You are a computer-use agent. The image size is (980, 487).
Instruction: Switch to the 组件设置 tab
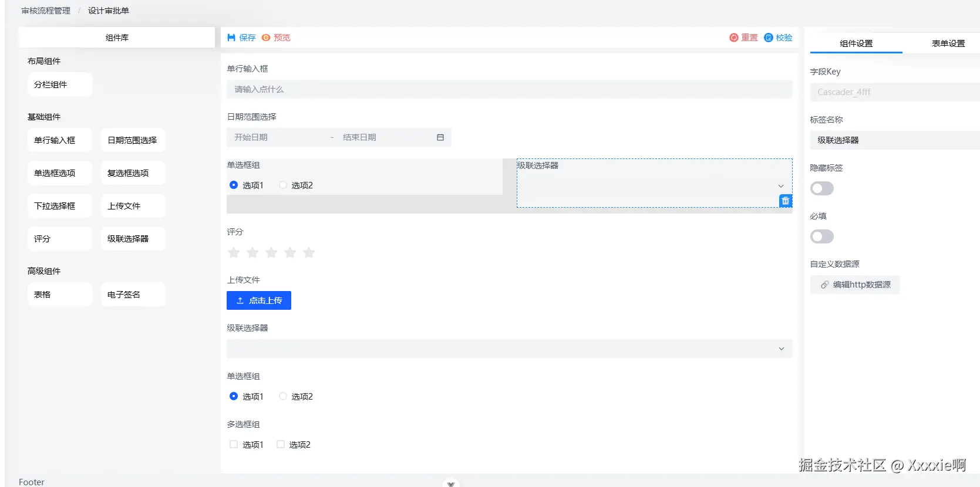[856, 43]
